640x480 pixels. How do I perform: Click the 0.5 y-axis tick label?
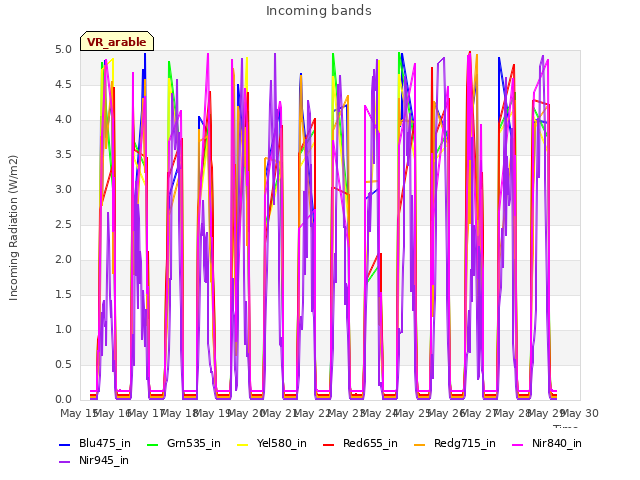point(63,365)
